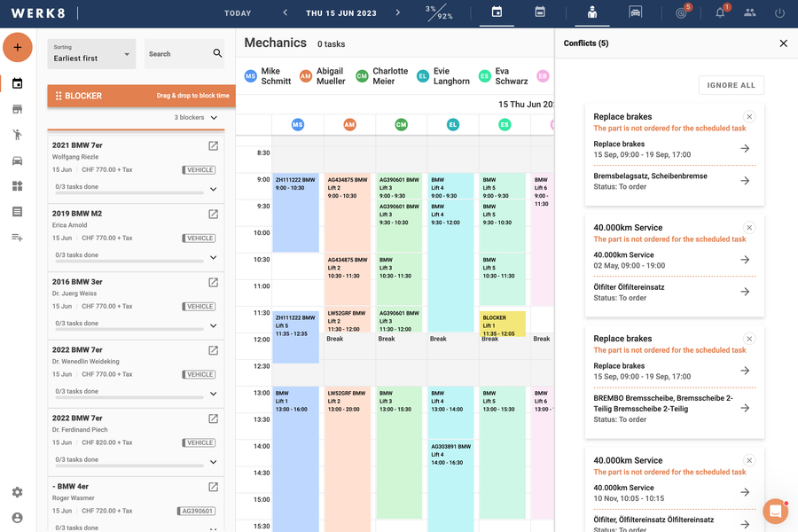Switch to the Mechanics tab in top bar
Image resolution: width=798 pixels, height=532 pixels.
pyautogui.click(x=591, y=13)
